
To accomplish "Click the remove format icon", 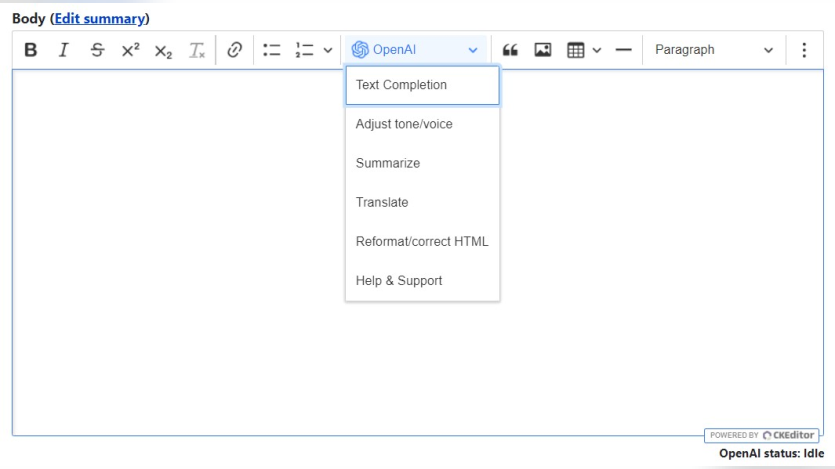I will (x=197, y=50).
